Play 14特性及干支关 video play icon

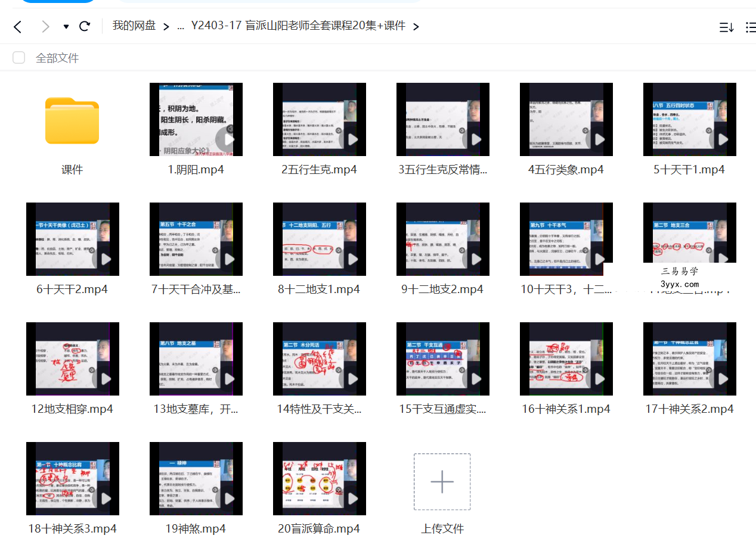[353, 379]
